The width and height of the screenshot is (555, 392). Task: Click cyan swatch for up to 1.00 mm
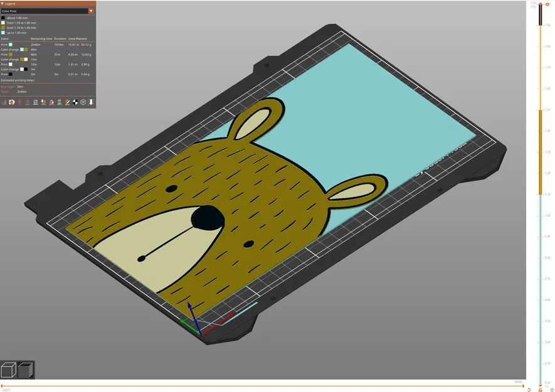tap(3, 33)
